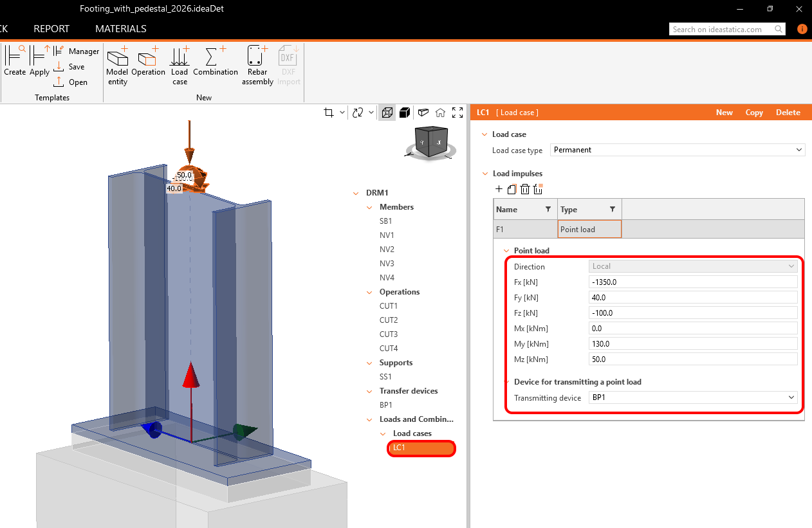Filter the Name column in impulses table
Image resolution: width=812 pixels, height=528 pixels.
point(548,210)
